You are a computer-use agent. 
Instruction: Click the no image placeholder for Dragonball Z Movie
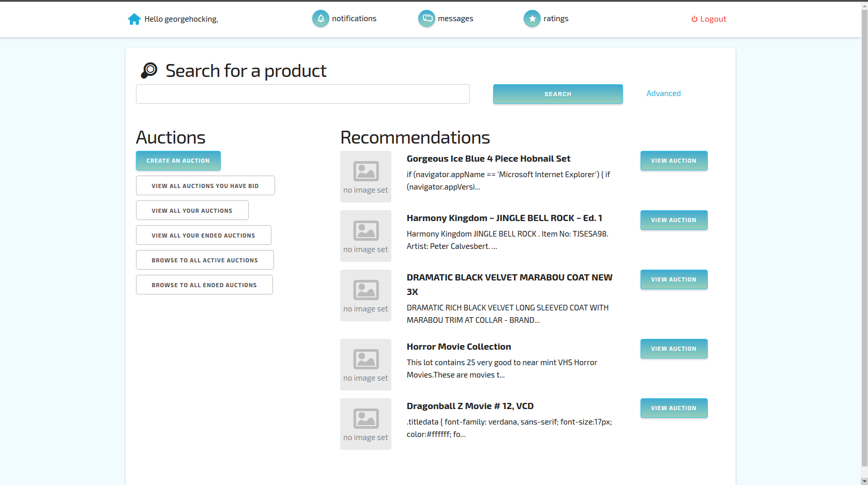pos(366,424)
